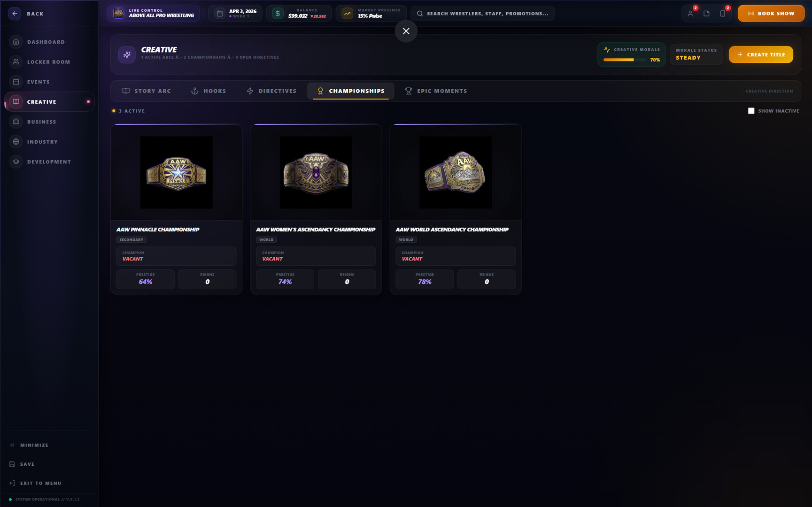This screenshot has height=507, width=812.
Task: Enable the Show Inactive checkbox
Action: [751, 111]
